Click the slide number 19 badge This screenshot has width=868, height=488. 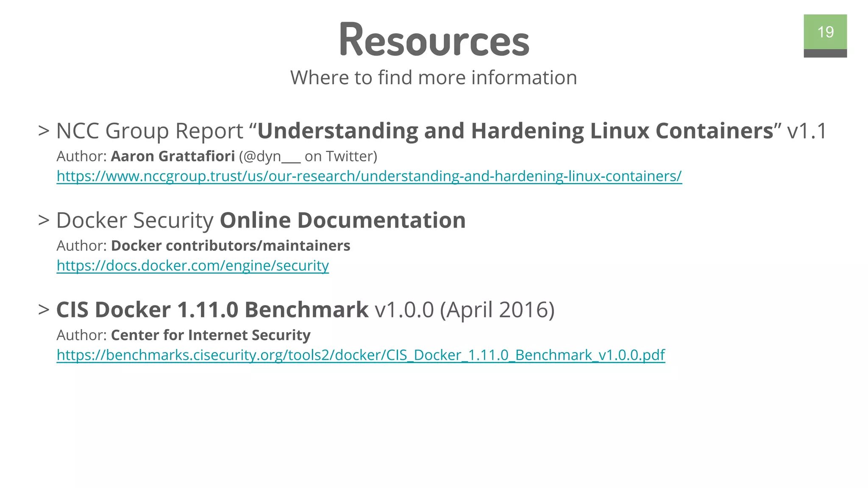pyautogui.click(x=825, y=36)
